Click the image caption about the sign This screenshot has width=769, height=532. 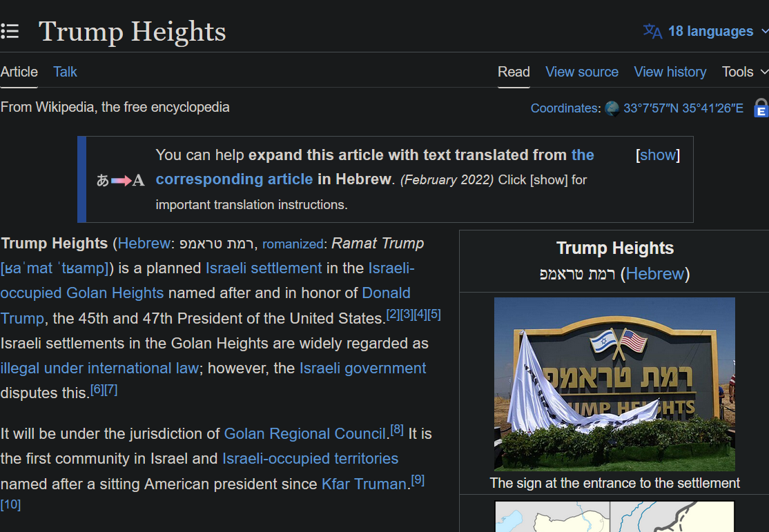point(614,484)
